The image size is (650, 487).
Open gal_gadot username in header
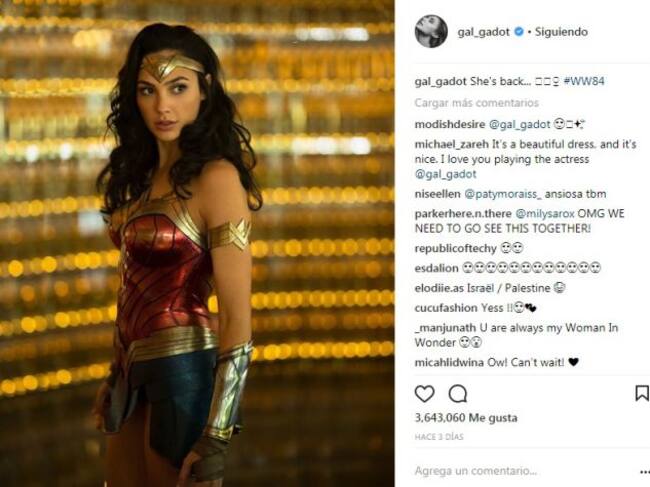pyautogui.click(x=483, y=32)
